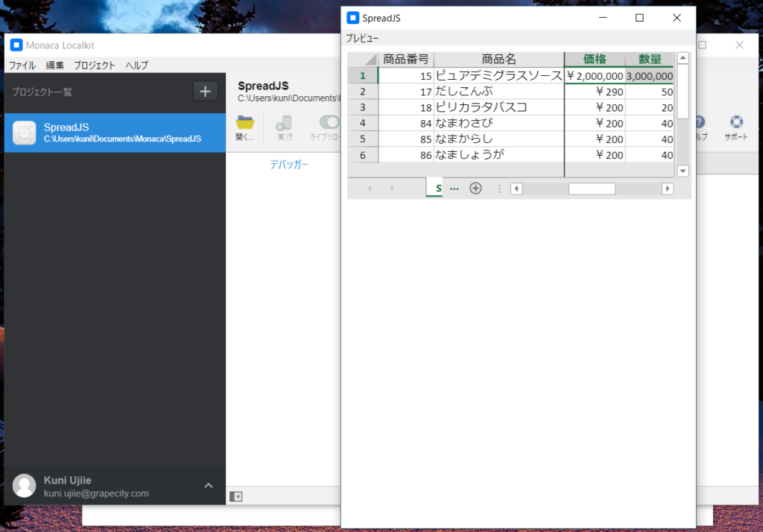Select the 商品名 column header

point(498,60)
